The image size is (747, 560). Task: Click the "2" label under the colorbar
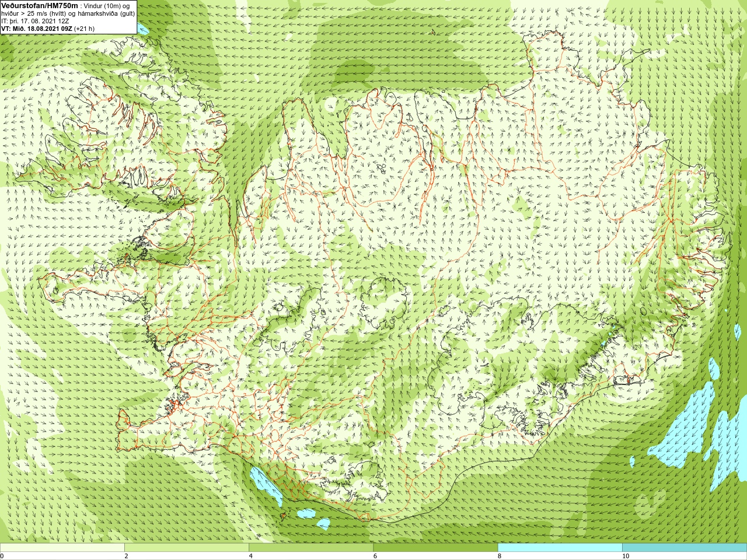coord(126,556)
